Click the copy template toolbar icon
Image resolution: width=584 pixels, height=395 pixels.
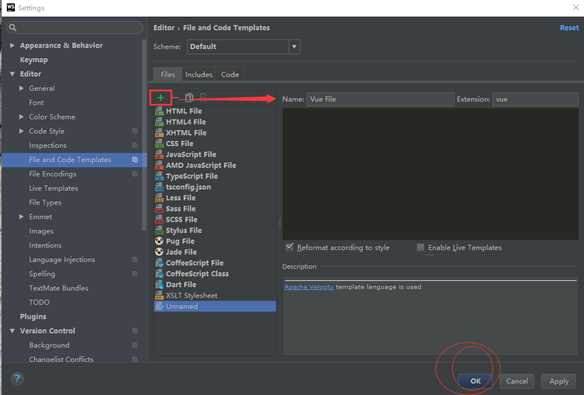189,98
